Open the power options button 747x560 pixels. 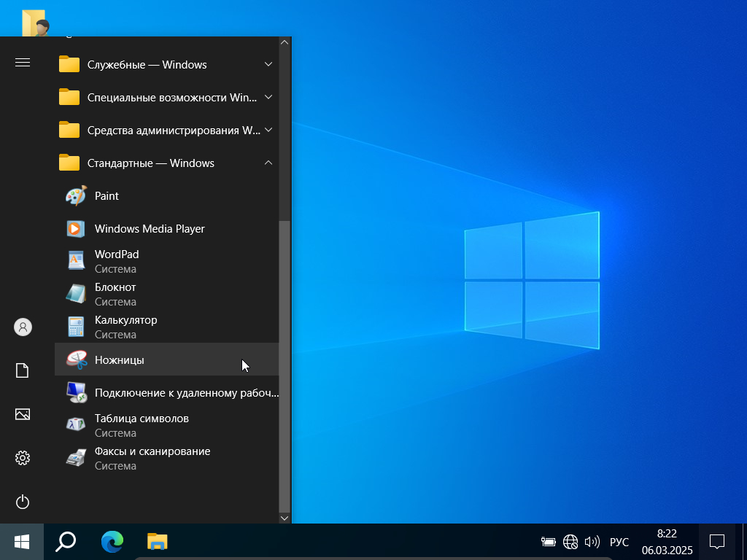pyautogui.click(x=23, y=502)
